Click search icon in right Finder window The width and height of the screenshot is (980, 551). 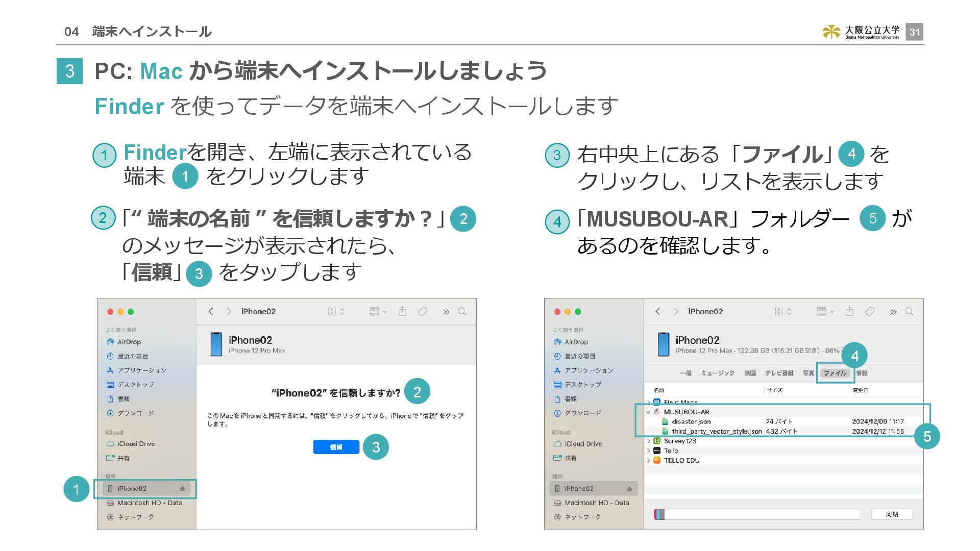click(x=910, y=312)
